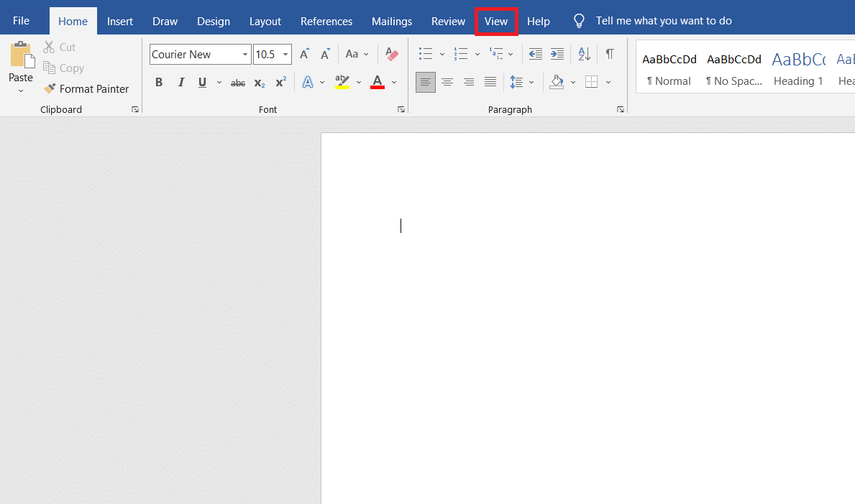
Task: Decrease the paragraph indent
Action: click(536, 54)
